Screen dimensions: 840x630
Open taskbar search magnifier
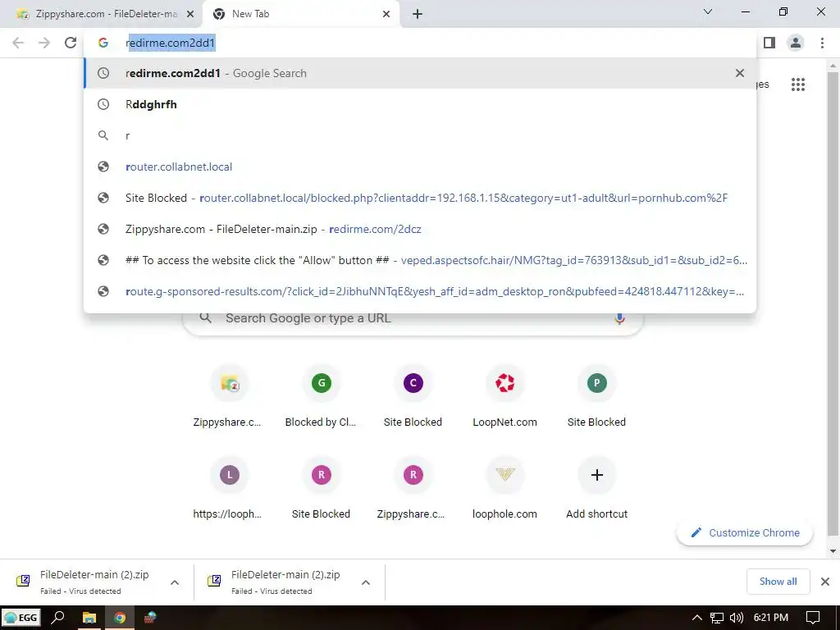point(58,618)
